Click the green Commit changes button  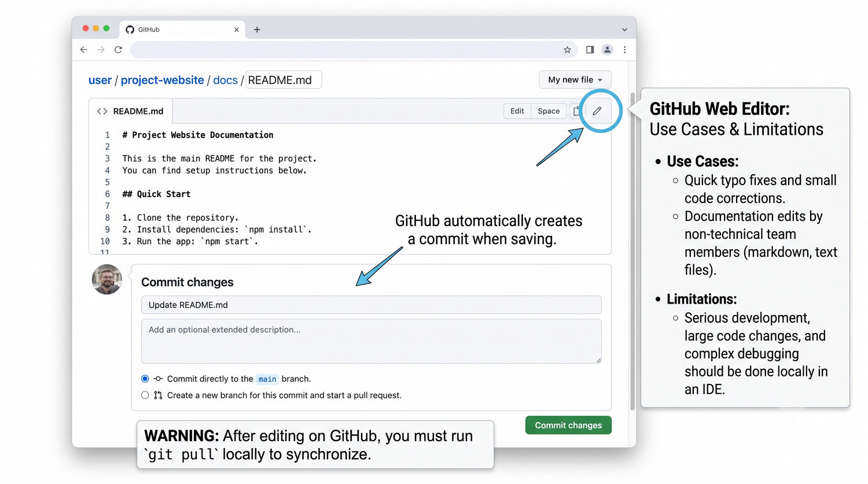[568, 425]
